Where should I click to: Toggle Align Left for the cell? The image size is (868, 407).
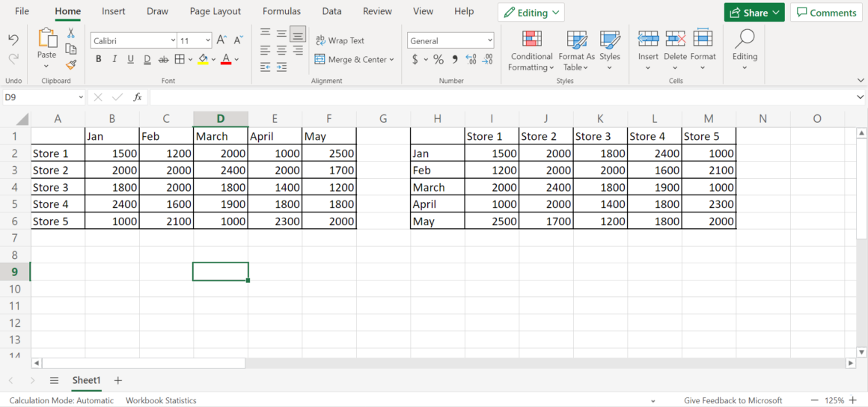(266, 50)
